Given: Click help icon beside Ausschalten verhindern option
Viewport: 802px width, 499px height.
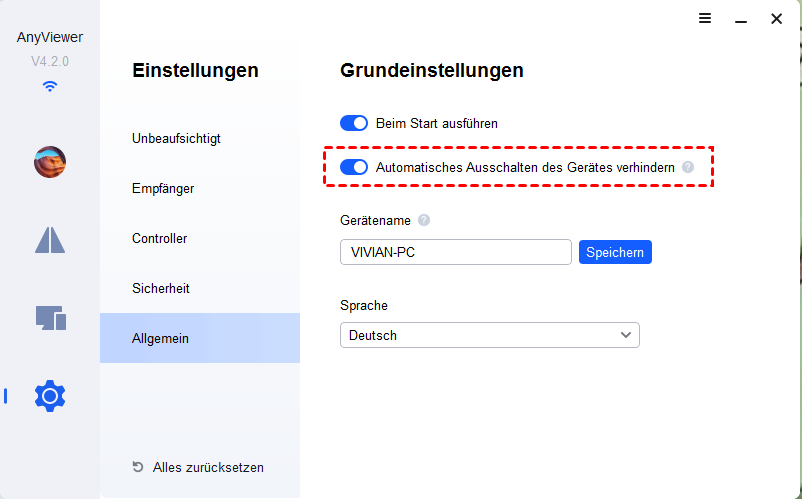Looking at the screenshot, I should (688, 168).
